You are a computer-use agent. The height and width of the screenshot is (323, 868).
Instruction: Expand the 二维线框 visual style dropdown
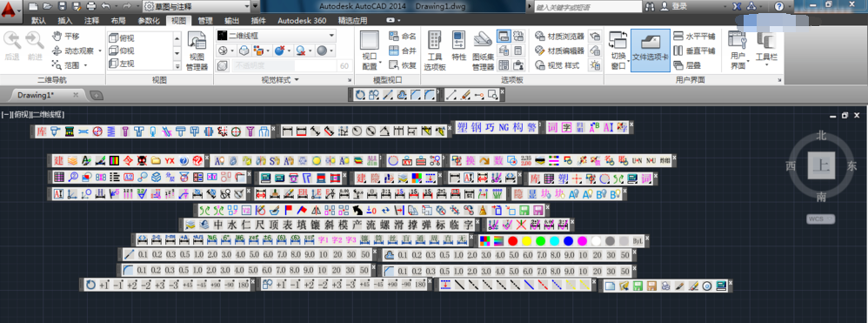[276, 36]
